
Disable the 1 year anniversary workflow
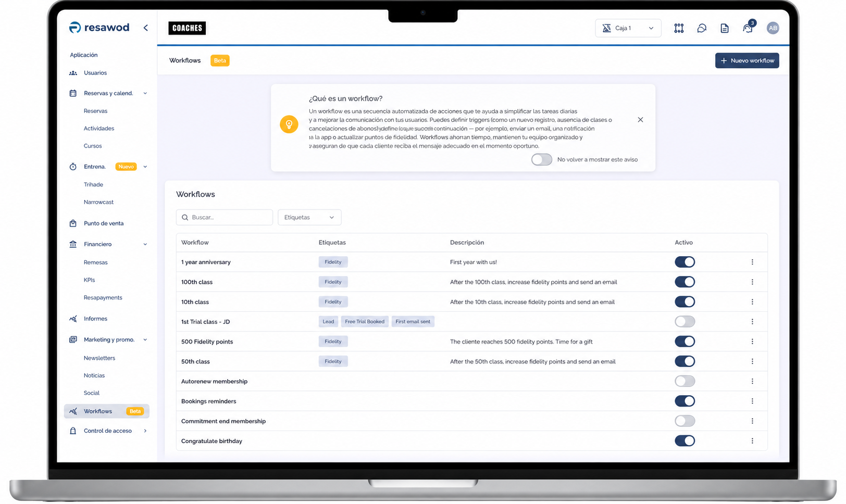click(685, 262)
